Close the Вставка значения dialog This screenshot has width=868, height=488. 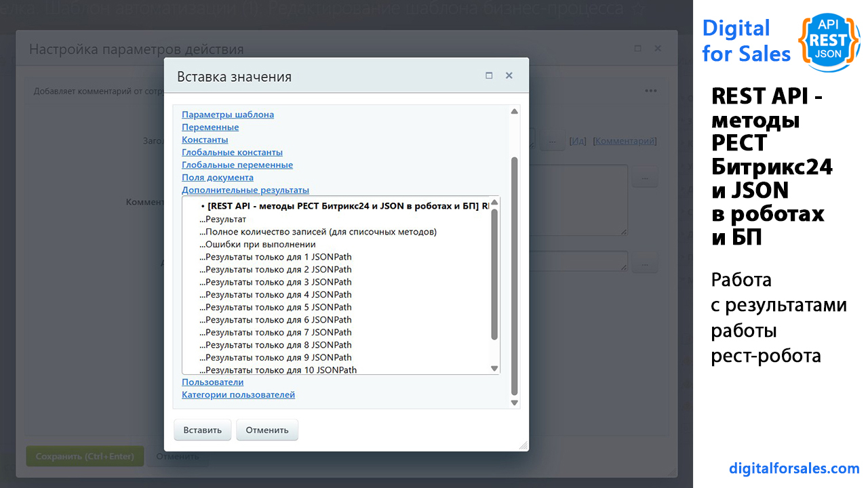pyautogui.click(x=509, y=76)
